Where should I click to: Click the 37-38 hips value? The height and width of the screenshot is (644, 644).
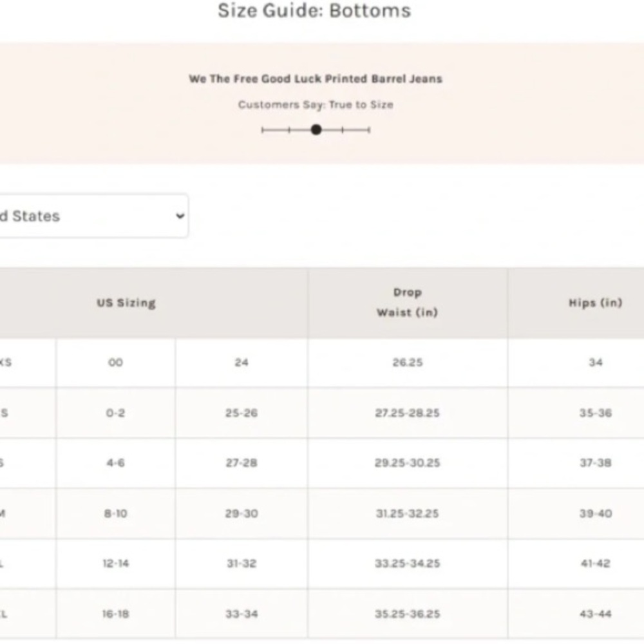click(596, 463)
